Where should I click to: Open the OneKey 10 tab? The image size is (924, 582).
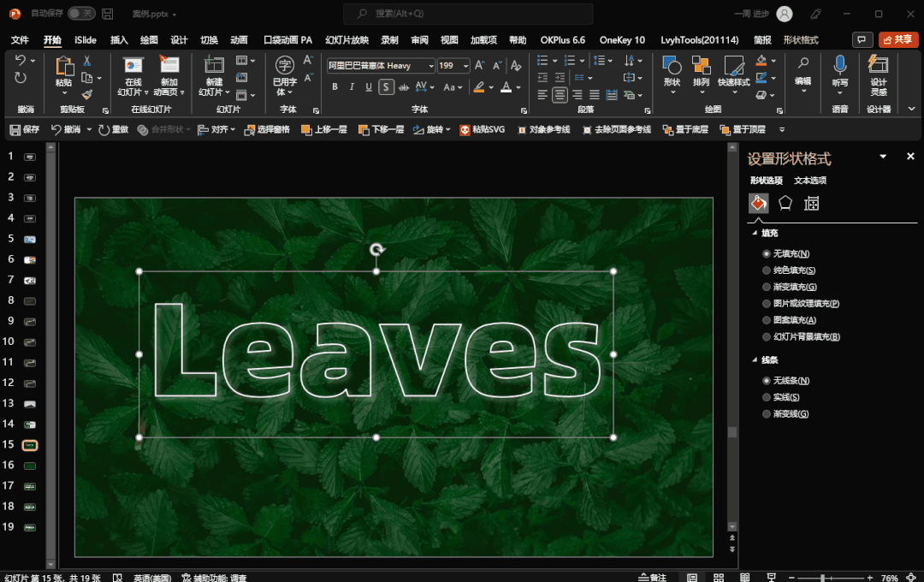click(x=622, y=40)
